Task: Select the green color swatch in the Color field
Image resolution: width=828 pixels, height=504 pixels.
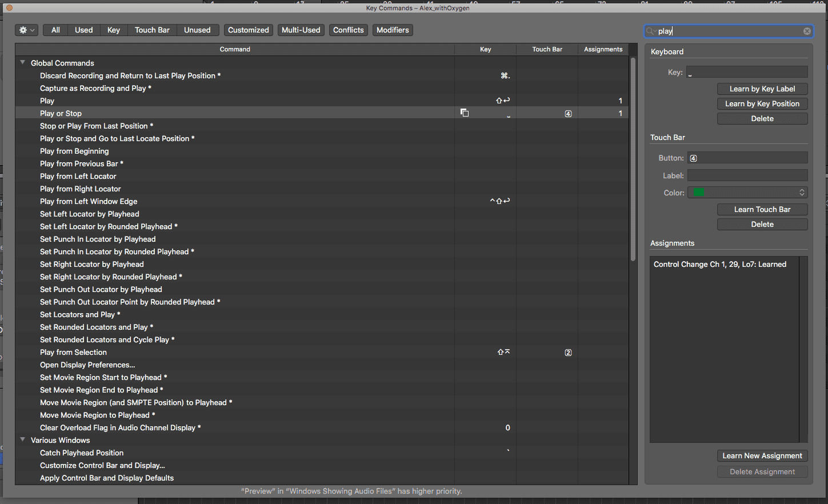Action: coord(698,192)
